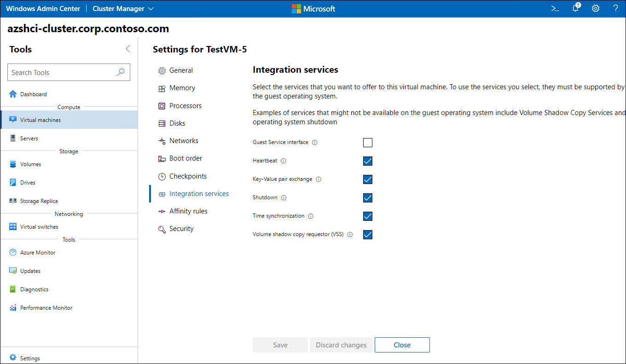Enable Guest Service interface checkbox
Viewport: 626px width, 364px height.
367,143
